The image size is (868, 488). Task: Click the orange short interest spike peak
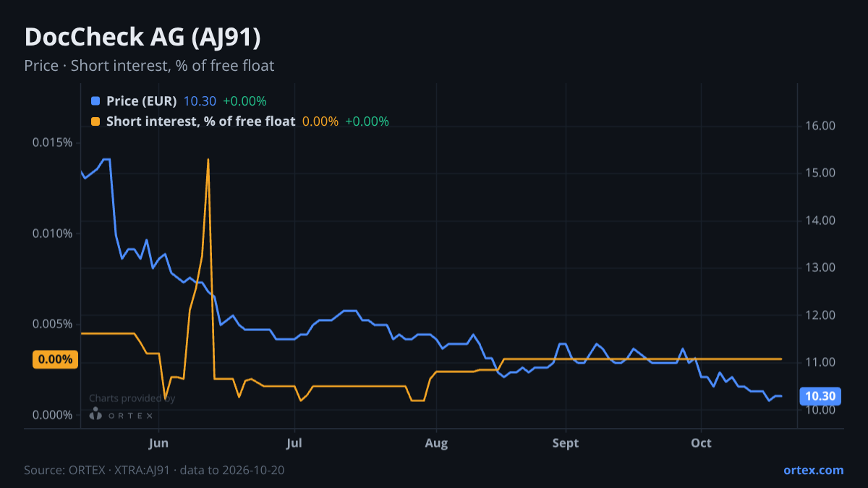tap(208, 160)
